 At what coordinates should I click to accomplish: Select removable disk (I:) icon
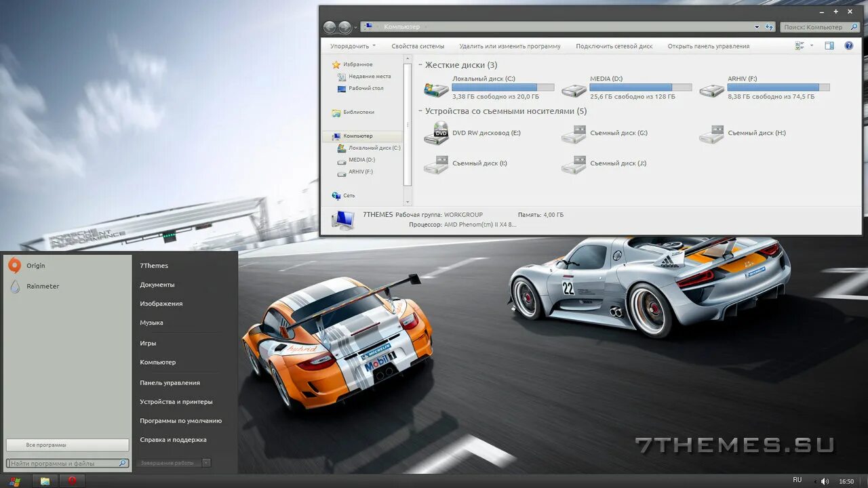point(436,164)
